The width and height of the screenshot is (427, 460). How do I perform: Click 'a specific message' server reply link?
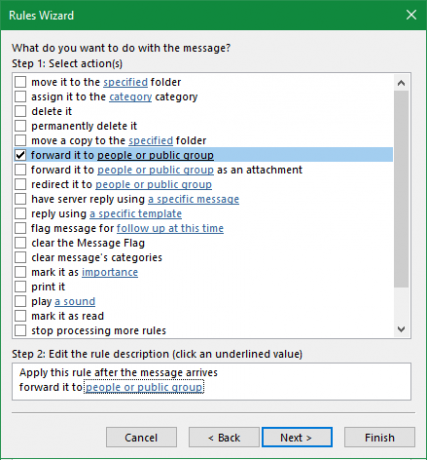pyautogui.click(x=193, y=199)
